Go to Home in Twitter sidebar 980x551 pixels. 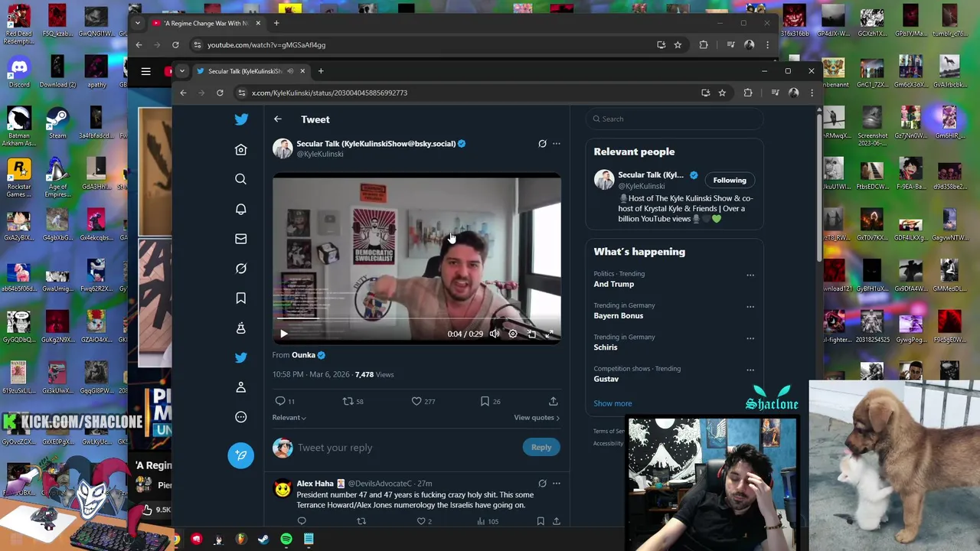point(241,149)
